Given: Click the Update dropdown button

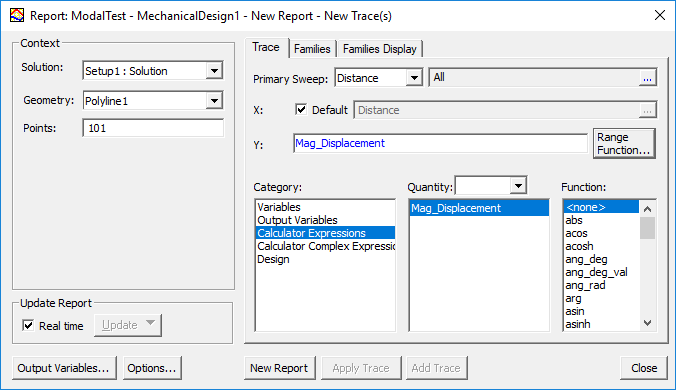Looking at the screenshot, I should [128, 325].
